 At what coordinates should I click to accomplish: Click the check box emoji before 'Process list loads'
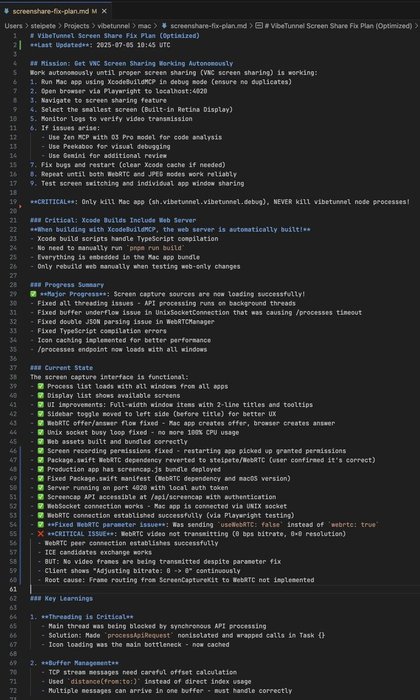40,387
